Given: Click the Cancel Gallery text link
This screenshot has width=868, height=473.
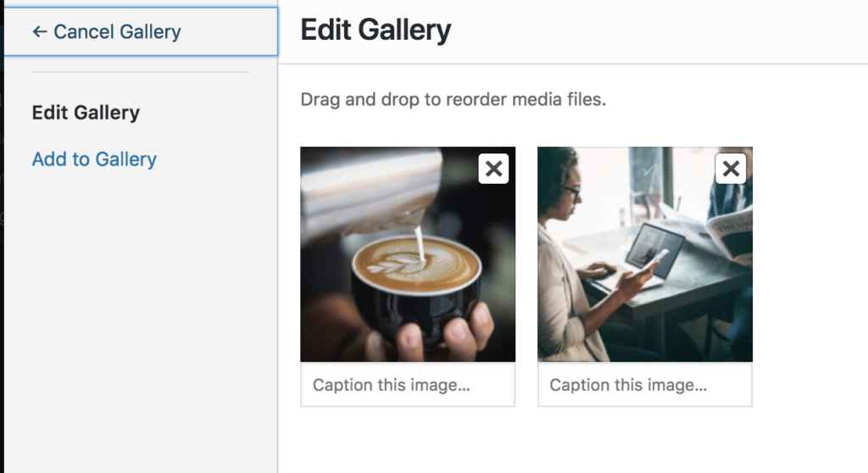Looking at the screenshot, I should tap(117, 32).
